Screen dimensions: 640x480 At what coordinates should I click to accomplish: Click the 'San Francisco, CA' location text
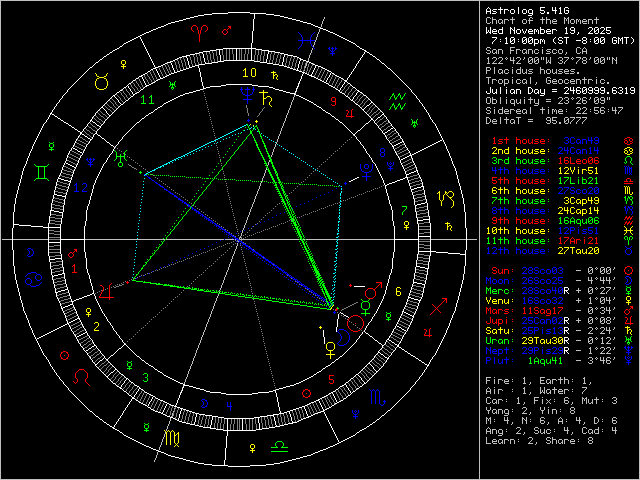tap(536, 51)
